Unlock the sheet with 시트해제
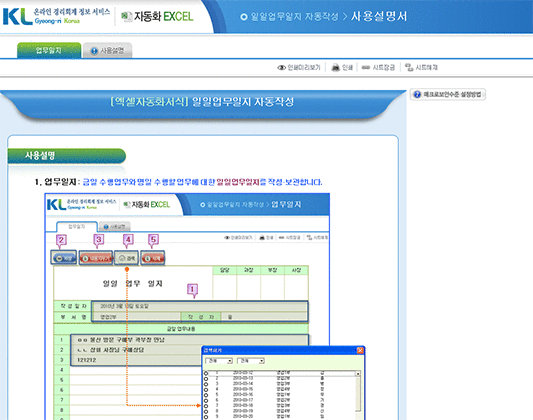Image resolution: width=533 pixels, height=420 pixels. [x=421, y=67]
